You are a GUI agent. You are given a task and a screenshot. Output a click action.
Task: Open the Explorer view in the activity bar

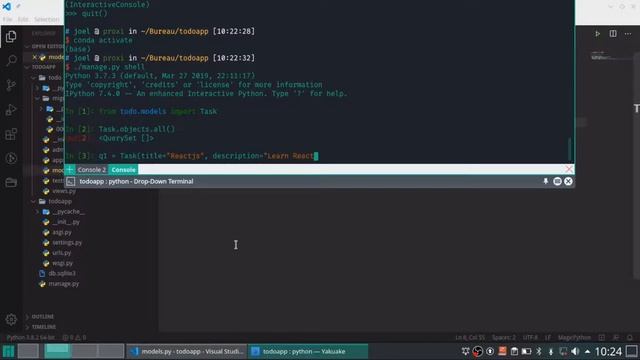pyautogui.click(x=11, y=37)
